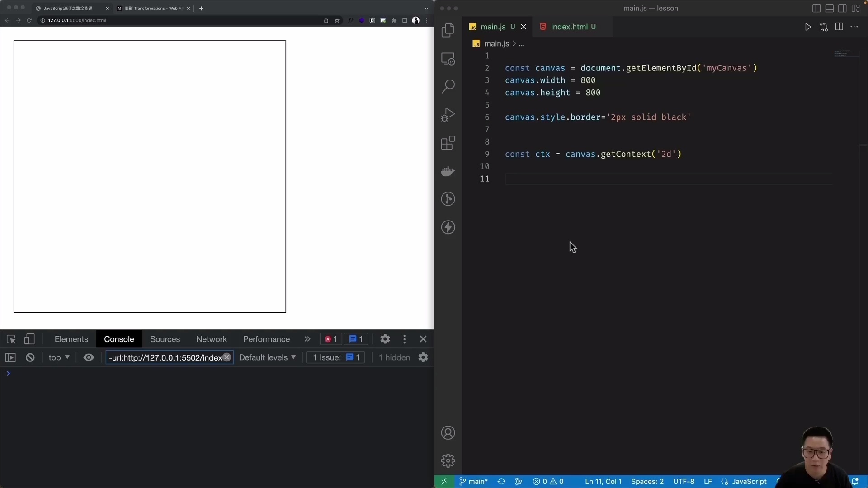Viewport: 868px width, 488px height.
Task: Open the Explorer sidebar in VS Code
Action: [448, 30]
